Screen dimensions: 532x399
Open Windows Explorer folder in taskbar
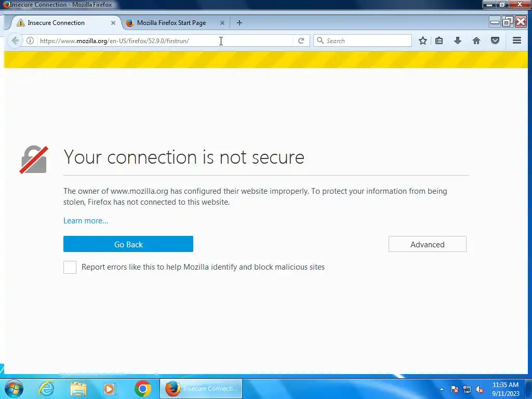point(78,389)
